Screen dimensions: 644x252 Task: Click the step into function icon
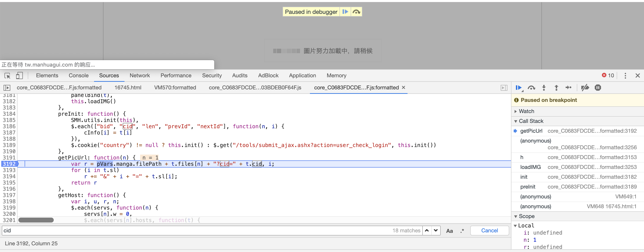point(544,88)
